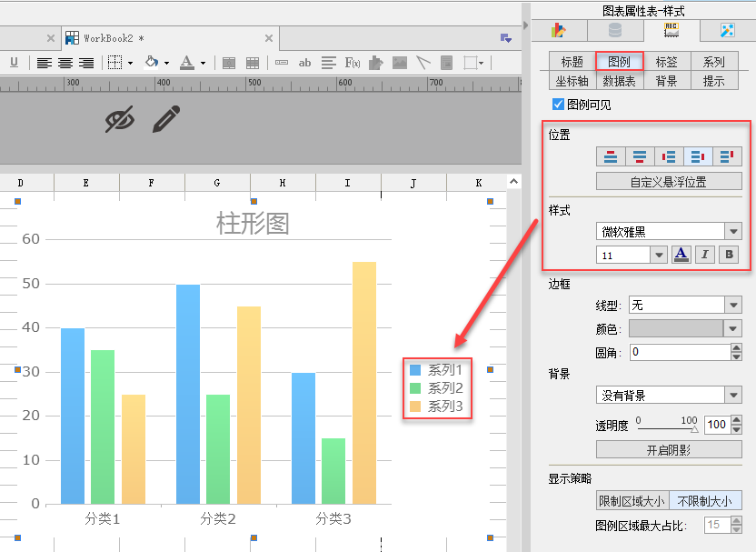The width and height of the screenshot is (756, 552).
Task: Insert image icon in toolbar
Action: tap(400, 63)
